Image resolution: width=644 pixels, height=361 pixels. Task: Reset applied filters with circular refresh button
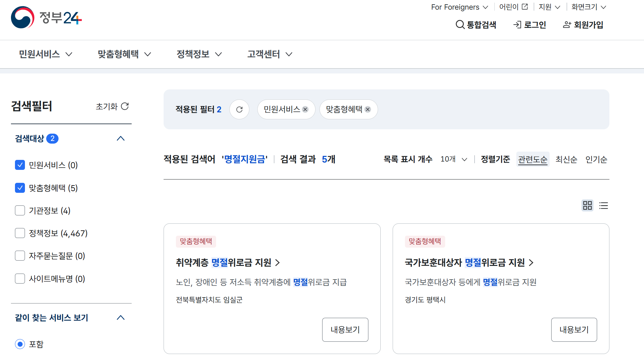[239, 109]
